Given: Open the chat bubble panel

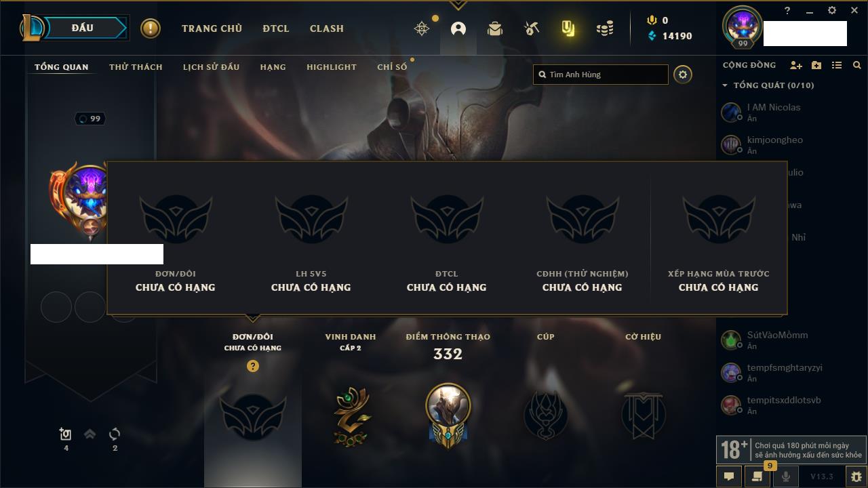Looking at the screenshot, I should [729, 476].
